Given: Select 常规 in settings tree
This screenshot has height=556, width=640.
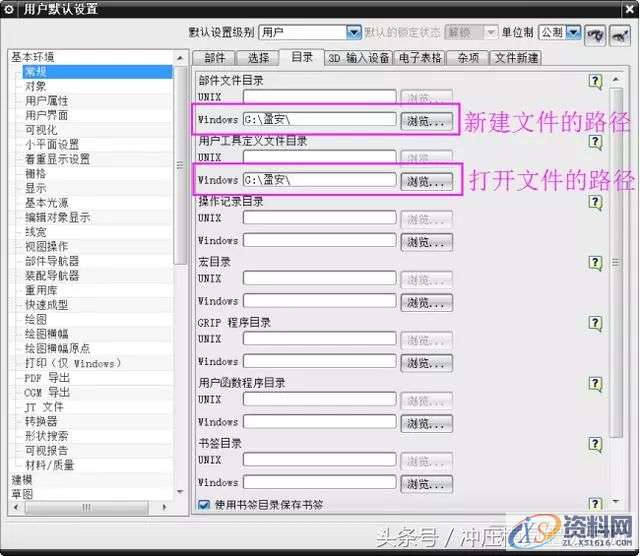Looking at the screenshot, I should point(98,72).
